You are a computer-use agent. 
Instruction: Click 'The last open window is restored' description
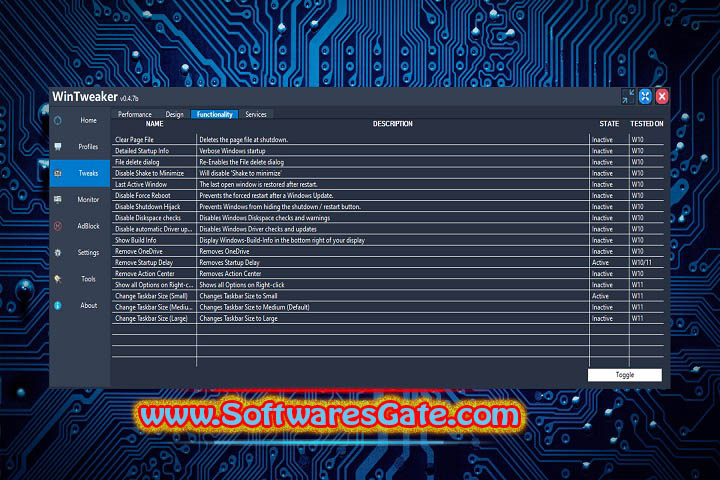pos(258,184)
